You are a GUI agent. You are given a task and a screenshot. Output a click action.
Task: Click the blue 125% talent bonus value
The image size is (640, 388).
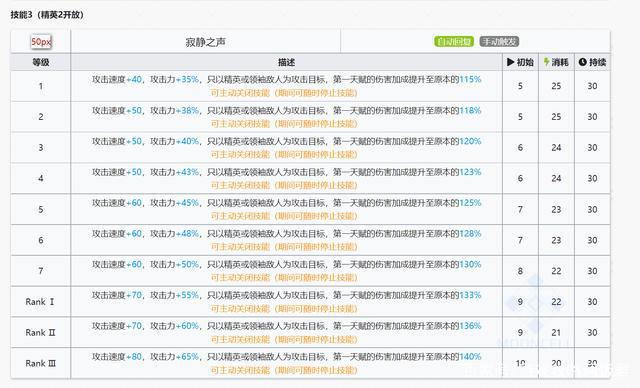click(x=470, y=203)
